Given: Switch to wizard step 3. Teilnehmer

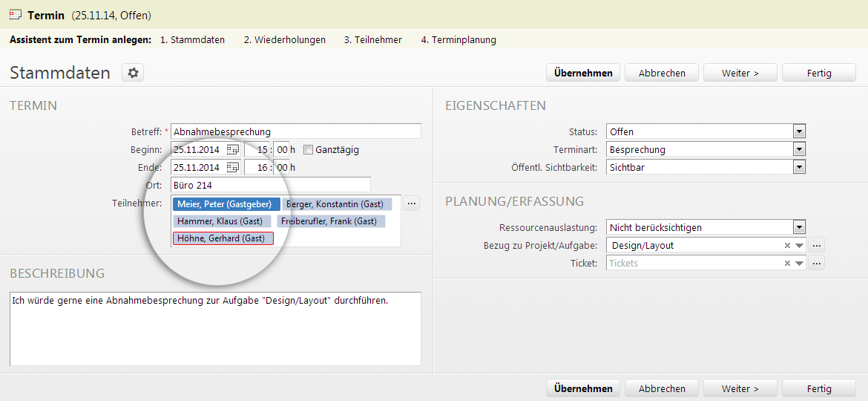Looking at the screenshot, I should pos(373,40).
